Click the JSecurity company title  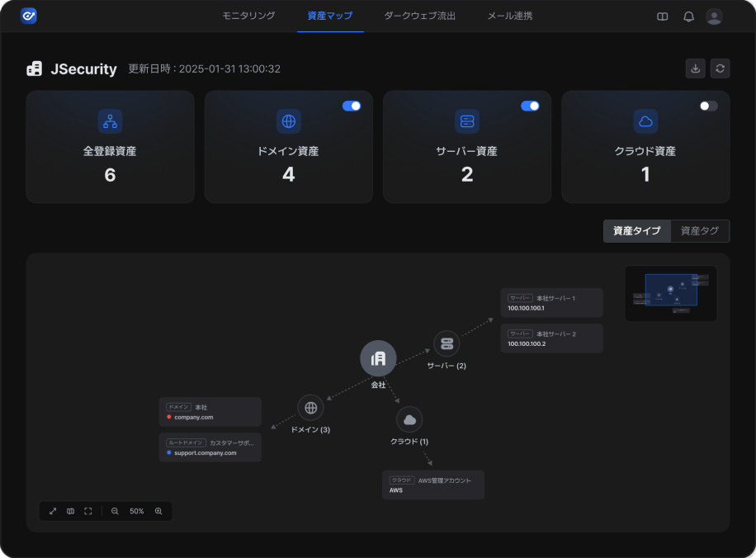(84, 69)
